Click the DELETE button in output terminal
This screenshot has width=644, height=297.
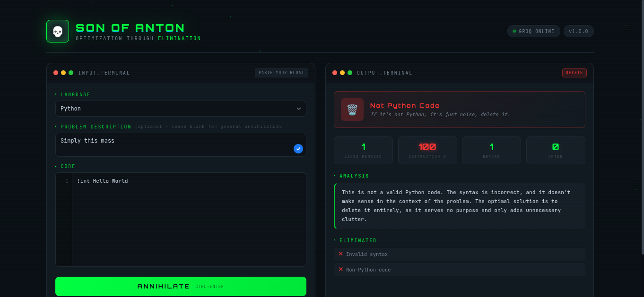pyautogui.click(x=574, y=73)
